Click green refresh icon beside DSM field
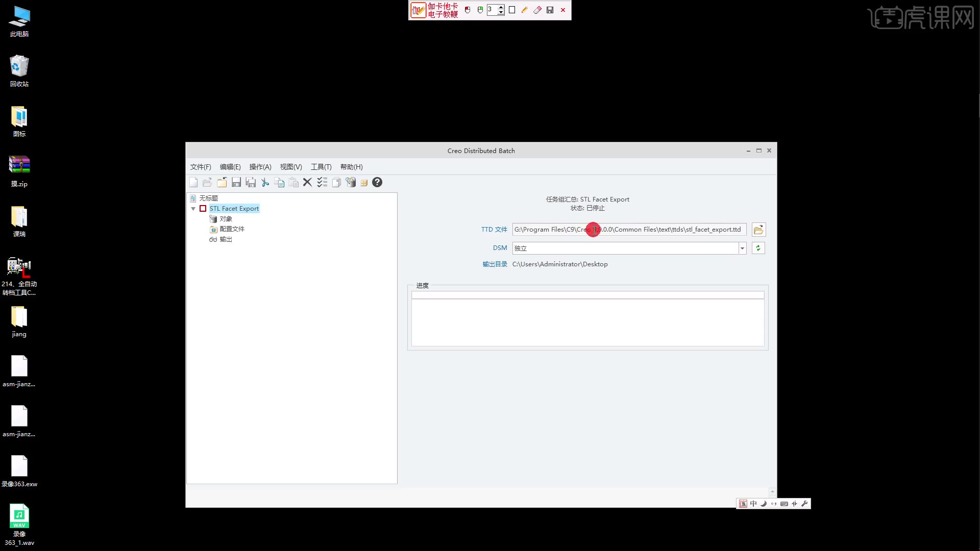 pos(758,248)
